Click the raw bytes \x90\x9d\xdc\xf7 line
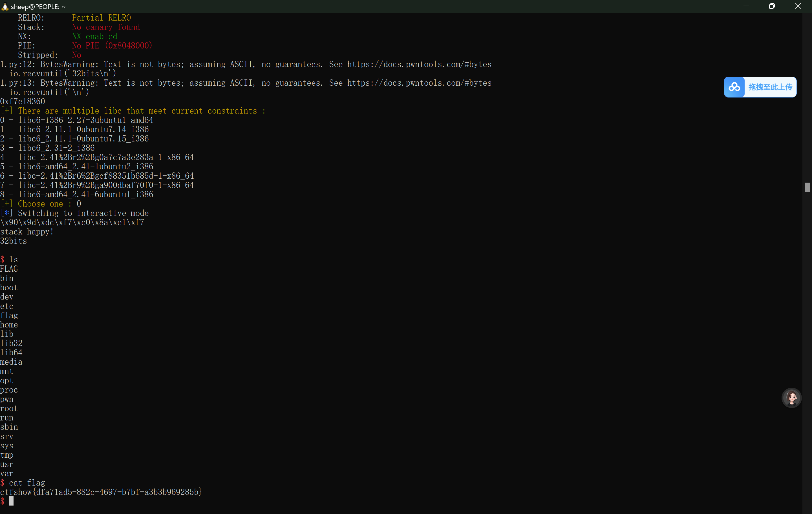812x514 pixels. (x=72, y=222)
